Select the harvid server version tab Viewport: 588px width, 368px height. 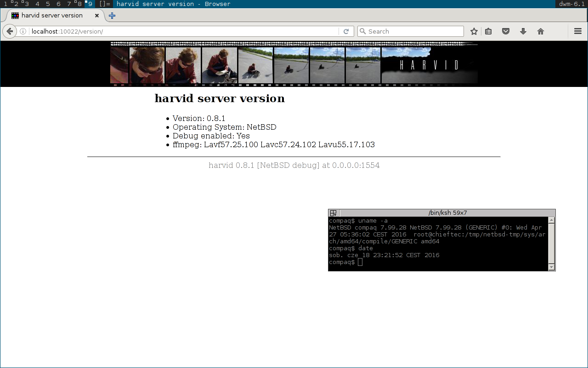[x=55, y=15]
